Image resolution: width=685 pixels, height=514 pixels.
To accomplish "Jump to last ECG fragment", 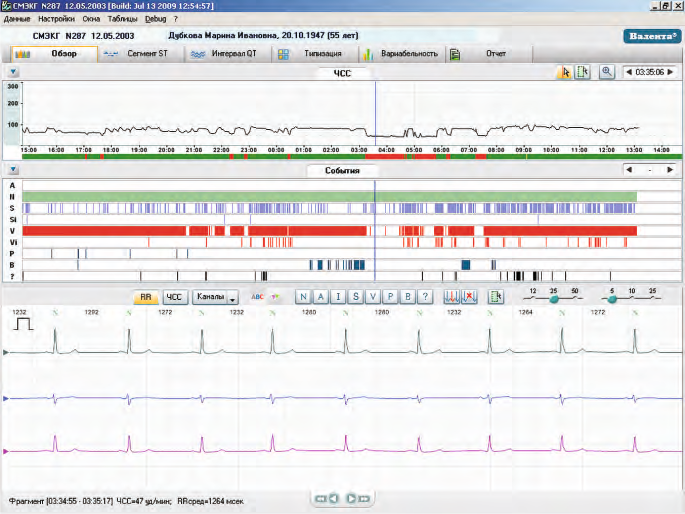I will click(364, 499).
